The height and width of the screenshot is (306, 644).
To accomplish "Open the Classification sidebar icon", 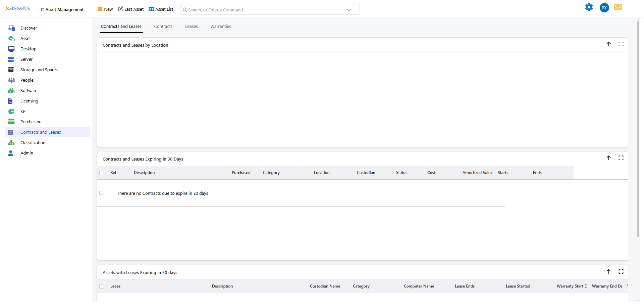I will pos(11,142).
